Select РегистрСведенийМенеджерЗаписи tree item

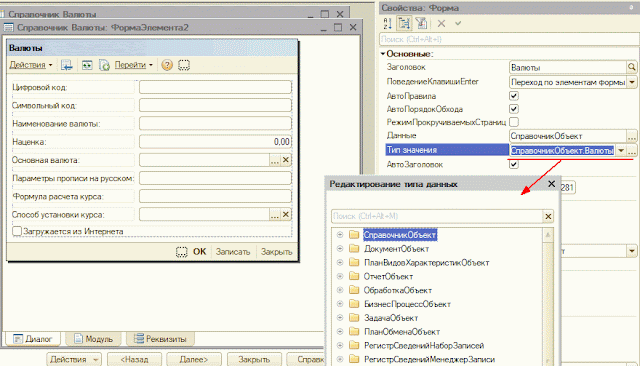429,359
